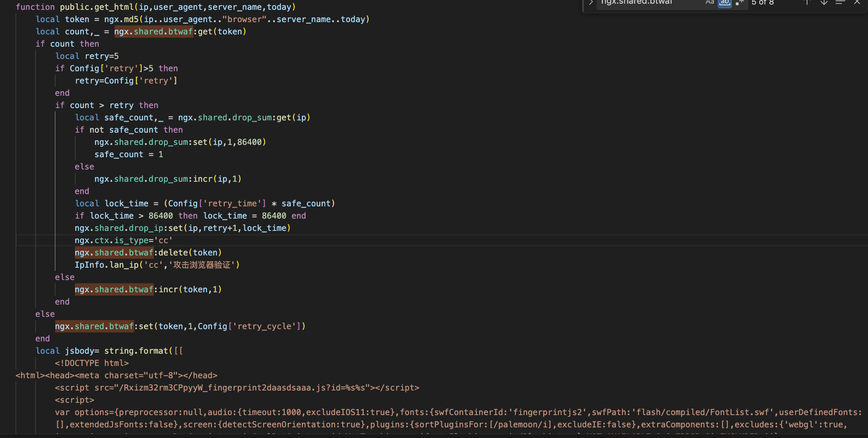Click 'ngx.shared.drop_sum:get(ip)' call
The image size is (868, 438).
point(244,117)
